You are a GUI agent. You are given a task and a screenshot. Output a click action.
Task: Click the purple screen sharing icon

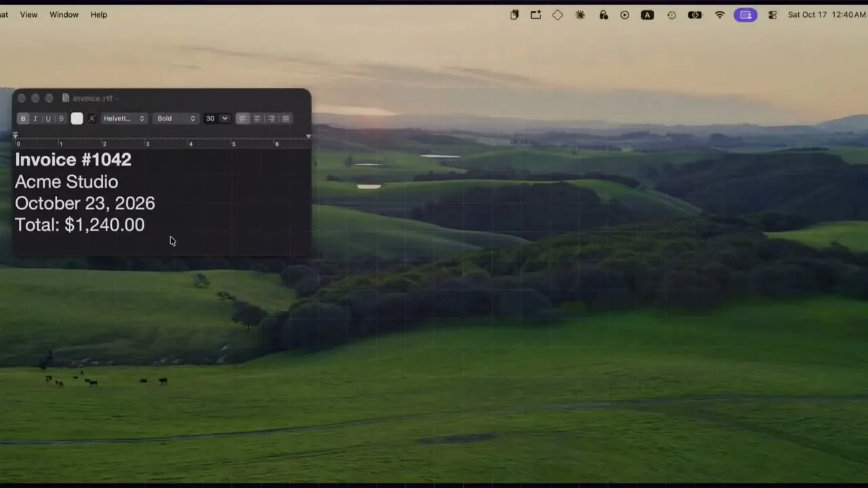(746, 15)
